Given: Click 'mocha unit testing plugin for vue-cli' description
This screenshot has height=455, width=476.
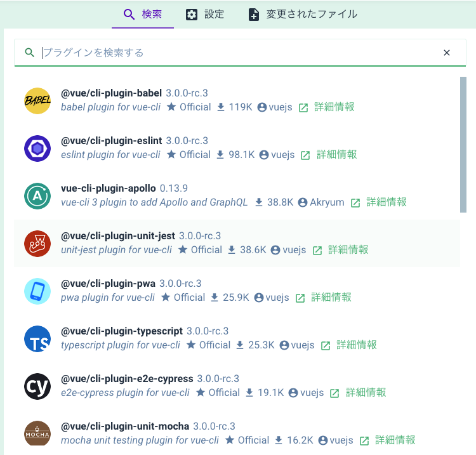Looking at the screenshot, I should 140,440.
